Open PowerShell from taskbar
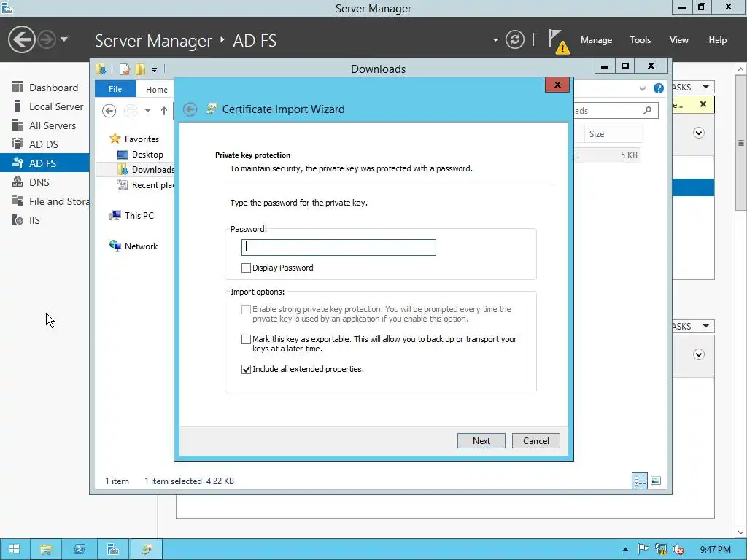This screenshot has height=560, width=747. pyautogui.click(x=79, y=549)
